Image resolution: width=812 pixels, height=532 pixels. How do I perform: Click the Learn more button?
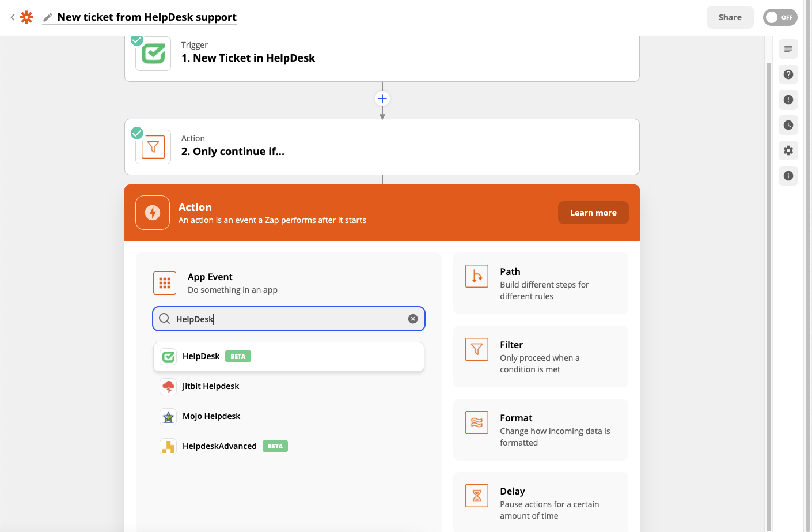point(593,213)
